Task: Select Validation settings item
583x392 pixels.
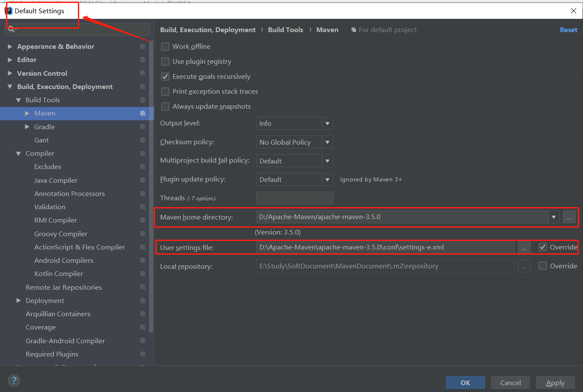Action: click(x=50, y=207)
